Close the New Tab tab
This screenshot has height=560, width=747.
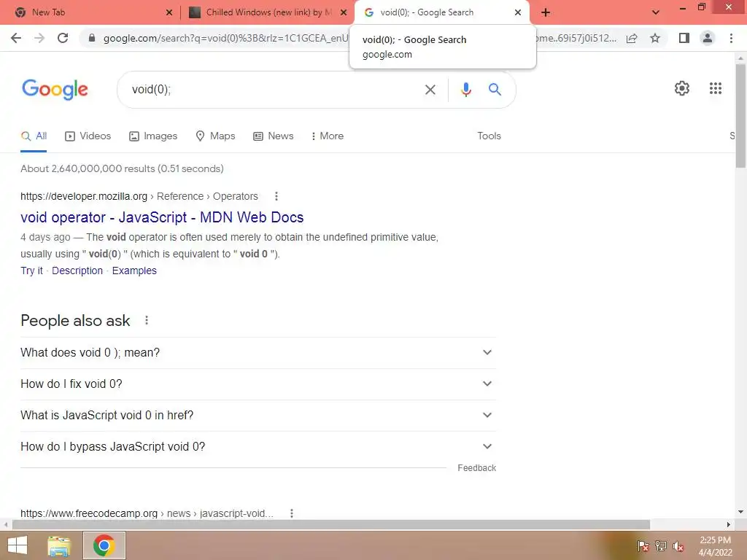click(x=169, y=12)
